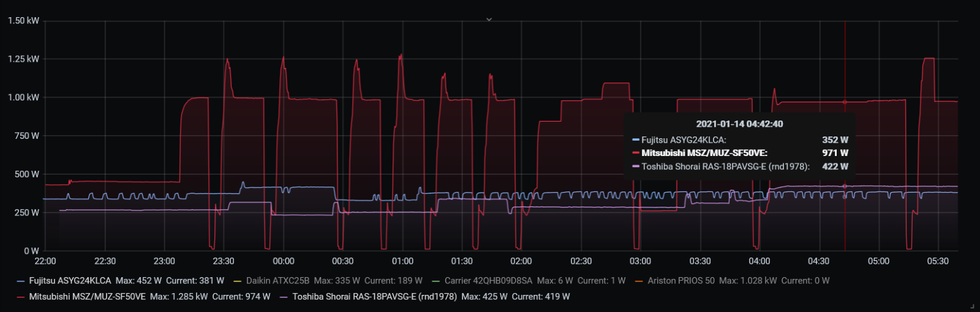Open color picker for Ariston orange legend swatch
Viewport: 980px width, 312px height.
click(x=639, y=281)
